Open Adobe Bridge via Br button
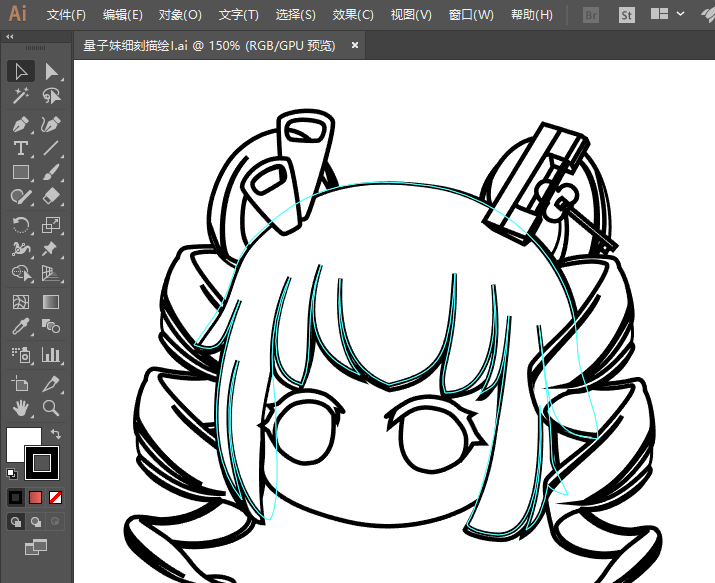Screen dimensions: 715x583 591,15
